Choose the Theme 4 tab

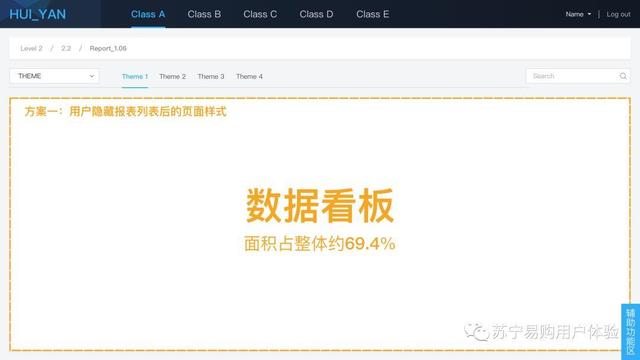pos(249,76)
